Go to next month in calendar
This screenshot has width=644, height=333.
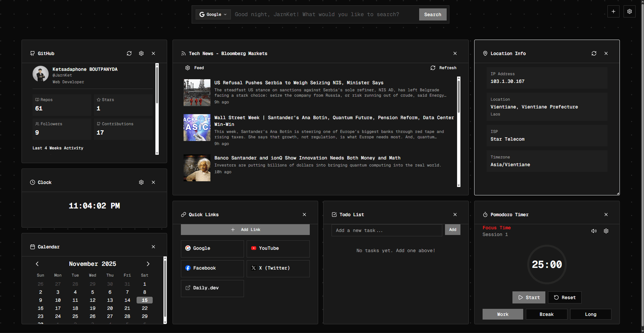[148, 264]
